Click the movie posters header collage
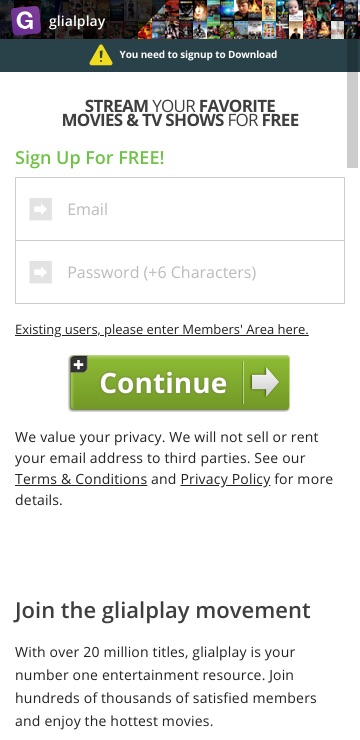Image resolution: width=360 pixels, height=740 pixels. 248,19
